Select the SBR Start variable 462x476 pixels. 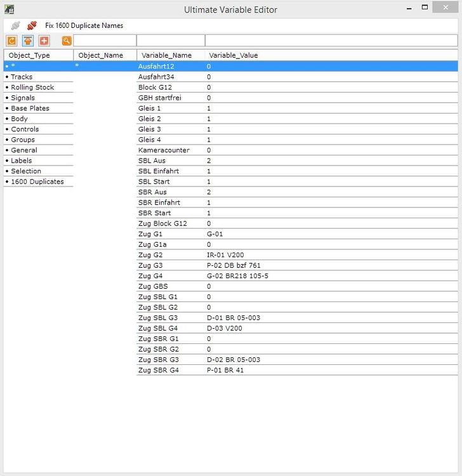point(154,213)
